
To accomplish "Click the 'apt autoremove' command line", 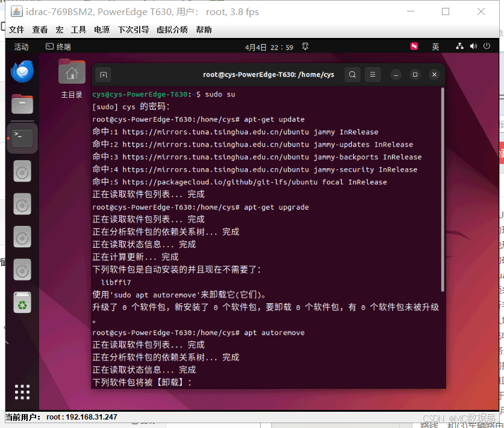I will [198, 333].
